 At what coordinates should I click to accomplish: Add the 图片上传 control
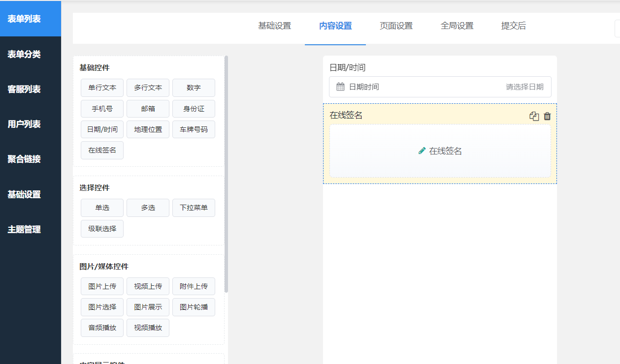coord(102,287)
